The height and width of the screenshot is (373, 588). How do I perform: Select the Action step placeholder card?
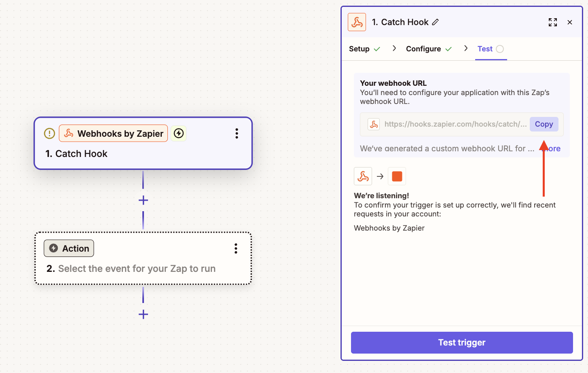coord(143,259)
